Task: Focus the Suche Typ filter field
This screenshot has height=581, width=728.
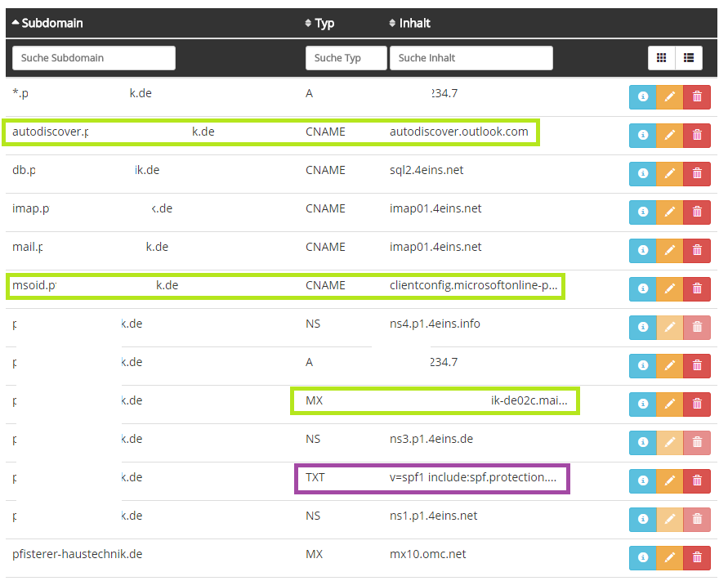Action: point(346,58)
